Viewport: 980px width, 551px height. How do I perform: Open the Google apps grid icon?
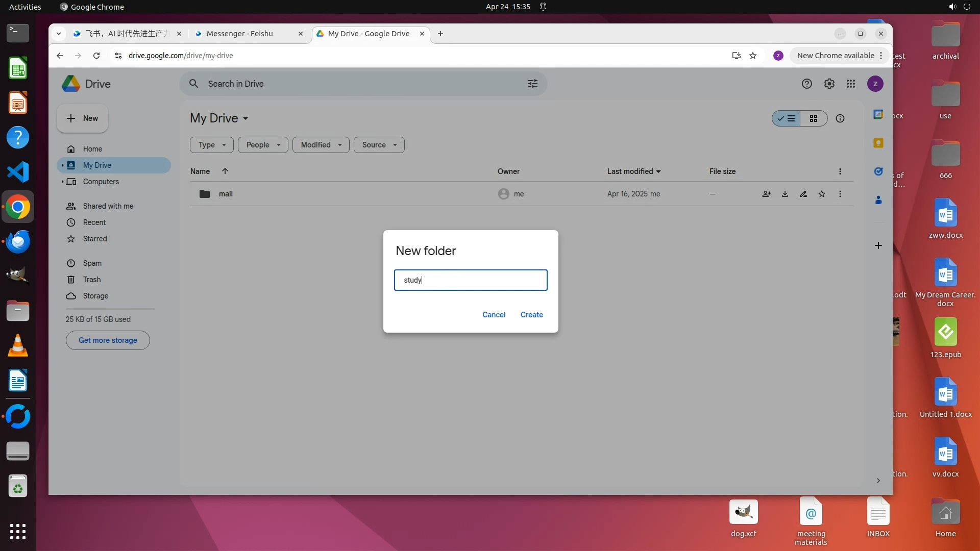coord(851,84)
